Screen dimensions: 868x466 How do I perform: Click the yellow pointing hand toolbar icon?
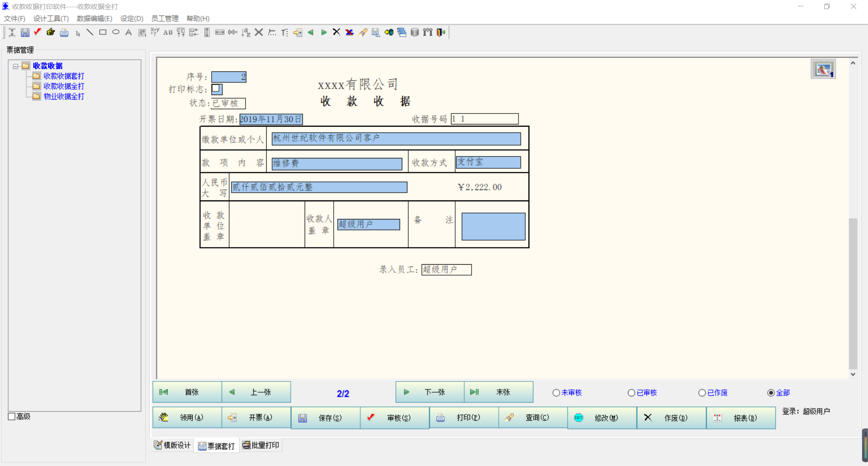click(51, 32)
